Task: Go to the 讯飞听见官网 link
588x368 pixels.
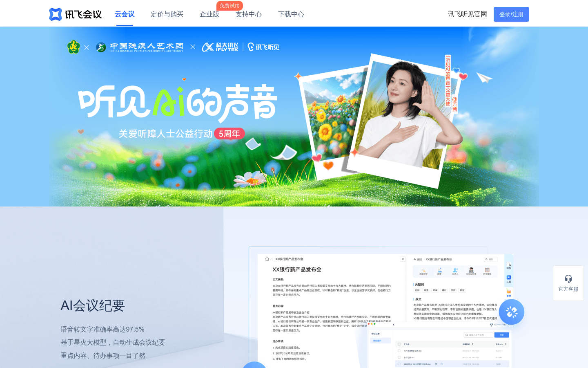Action: click(467, 14)
